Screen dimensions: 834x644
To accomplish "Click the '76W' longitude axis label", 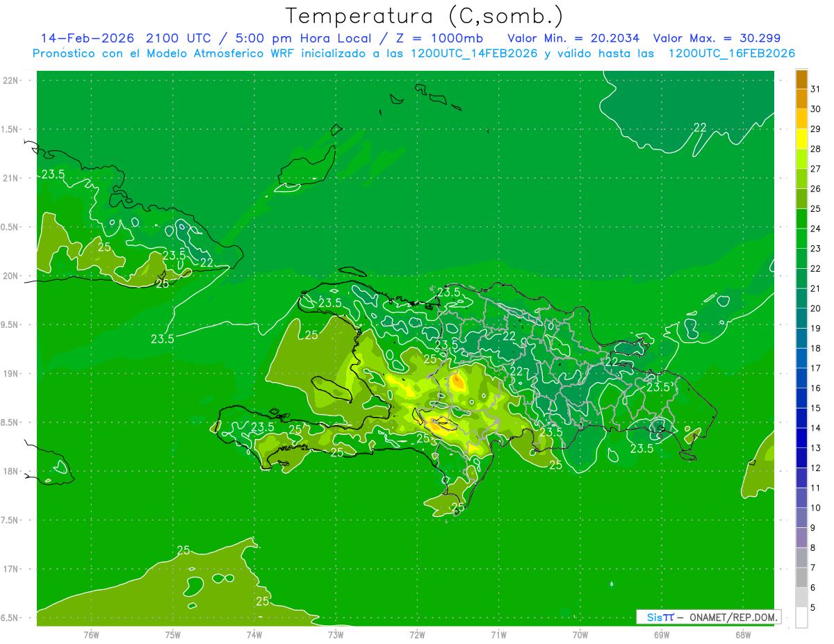I will point(90,634).
